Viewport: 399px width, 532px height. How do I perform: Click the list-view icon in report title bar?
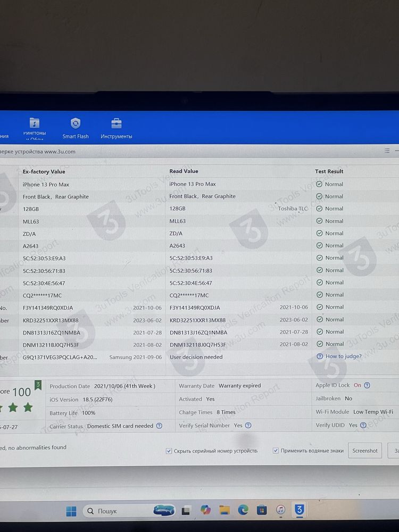[x=387, y=151]
